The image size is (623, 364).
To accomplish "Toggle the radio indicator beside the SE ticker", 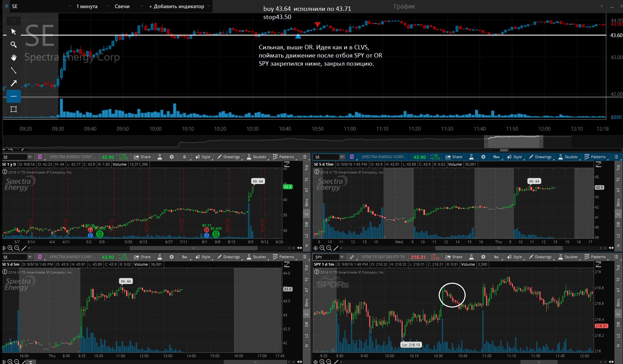I will 6,6.
